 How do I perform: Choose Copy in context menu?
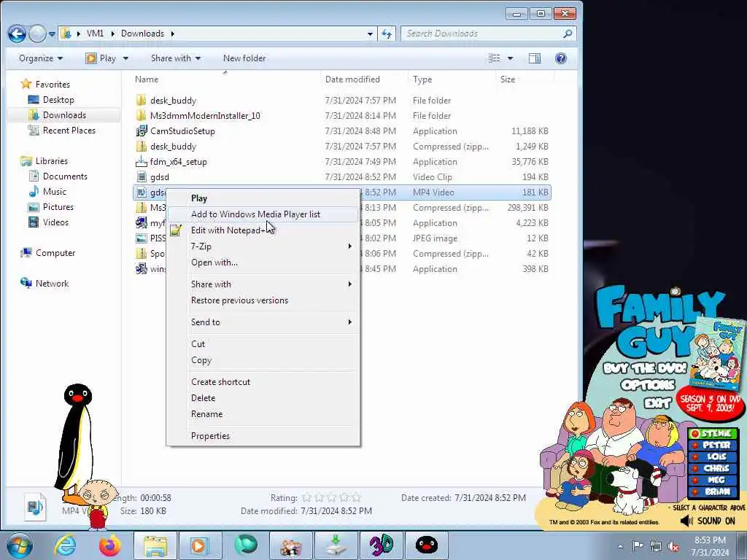tap(263, 360)
